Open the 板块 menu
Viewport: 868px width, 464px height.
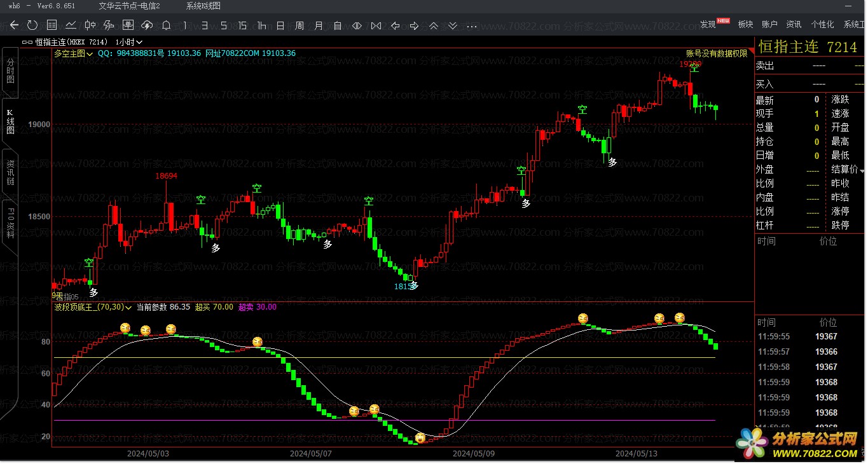click(745, 24)
